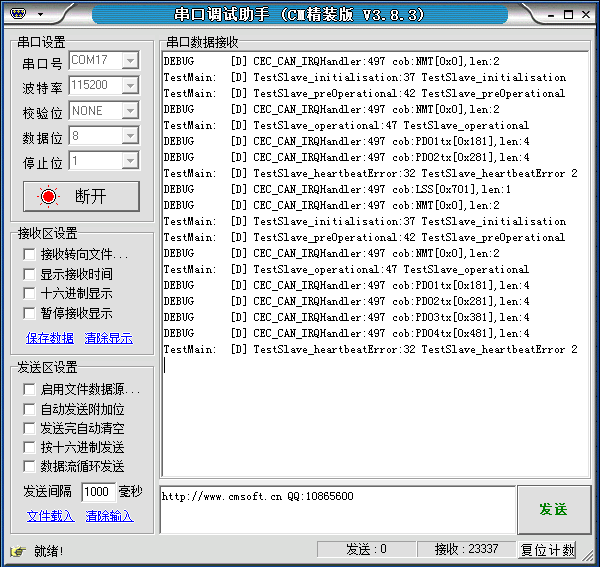This screenshot has height=567, width=600.
Task: Toggle 自动发送附加位 checkbox
Action: (29, 409)
